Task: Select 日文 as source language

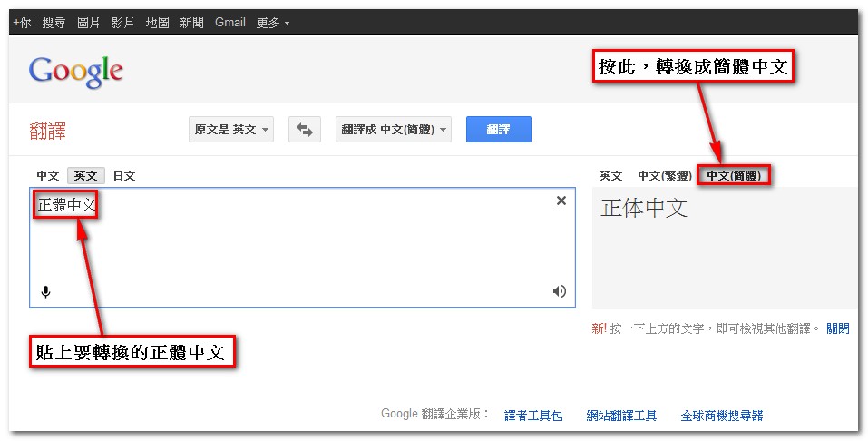Action: 124,176
